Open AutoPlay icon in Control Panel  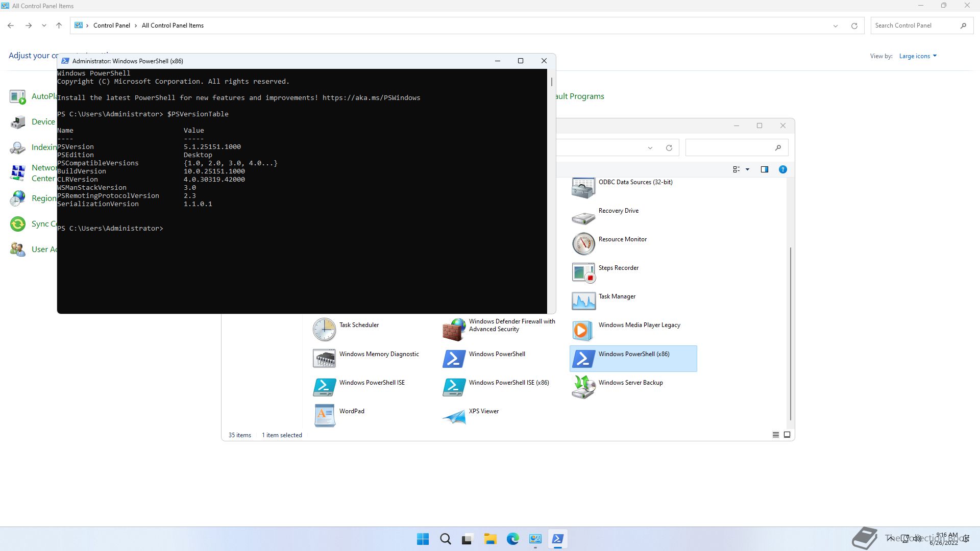coord(18,96)
